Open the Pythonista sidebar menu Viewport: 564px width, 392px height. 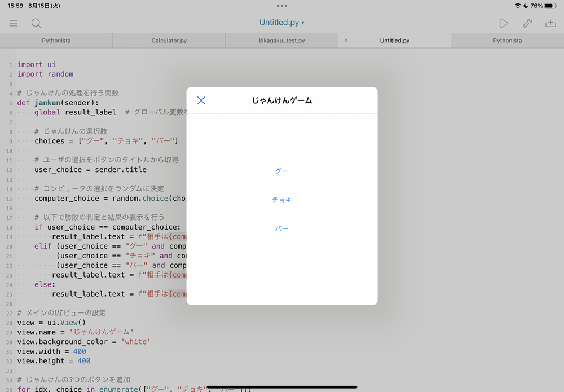tap(12, 23)
